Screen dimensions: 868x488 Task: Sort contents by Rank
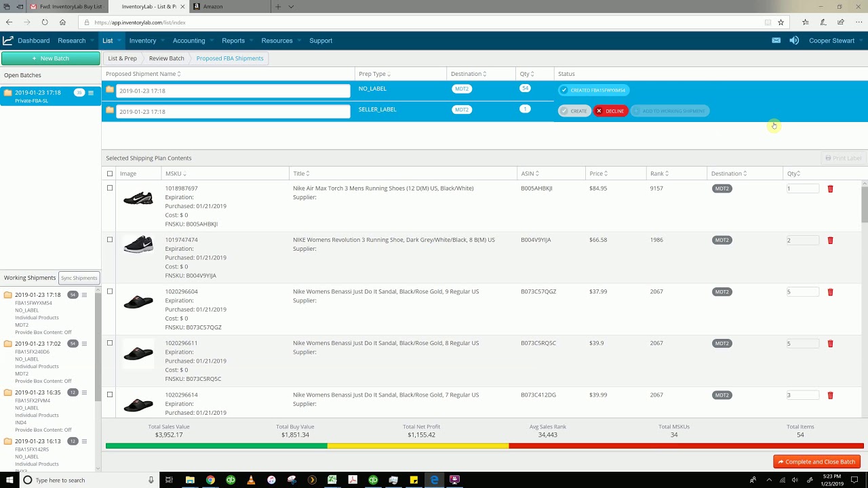658,174
